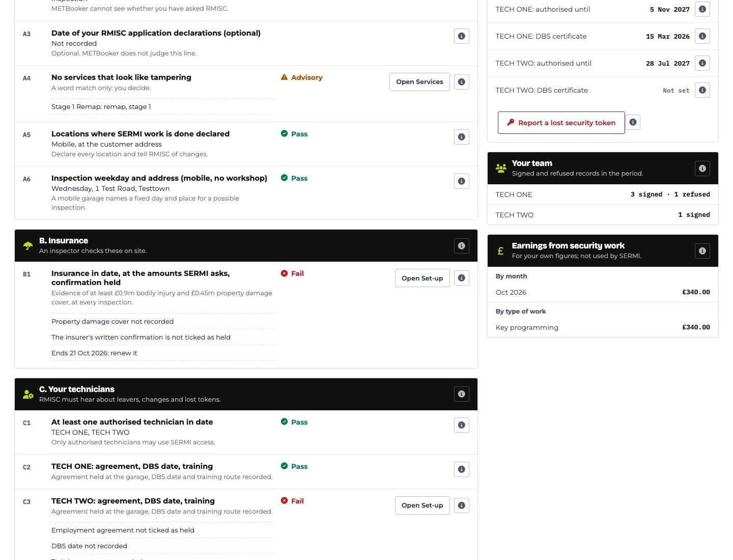Click 'Stage 1 Remap: remap, stage 1' line
This screenshot has width=733, height=560.
101,106
